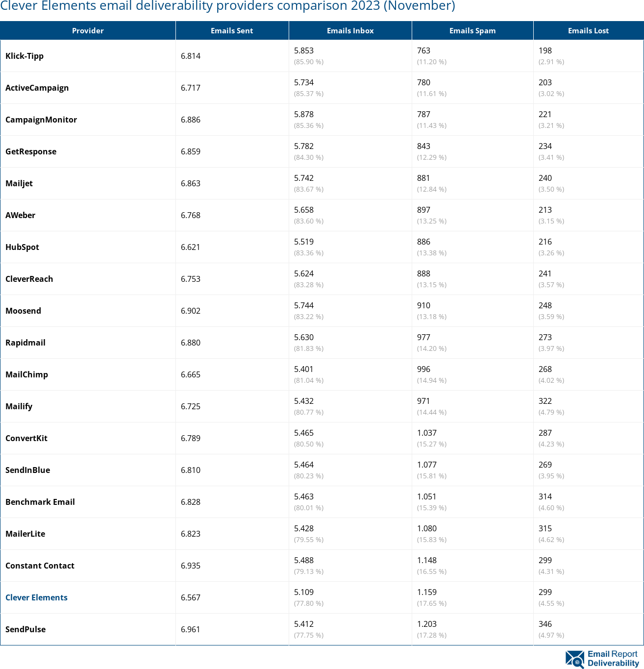Click AWeber emails sent value 6.768
The image size is (644, 669).
click(191, 215)
